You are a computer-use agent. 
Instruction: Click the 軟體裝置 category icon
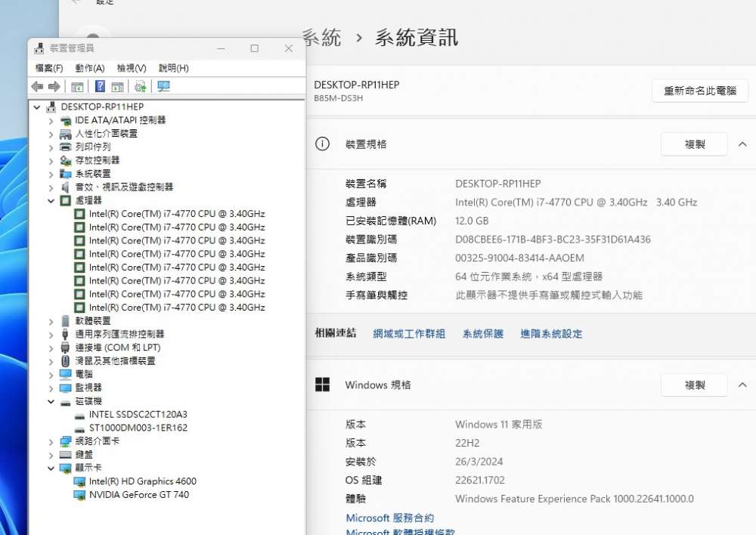pyautogui.click(x=65, y=321)
